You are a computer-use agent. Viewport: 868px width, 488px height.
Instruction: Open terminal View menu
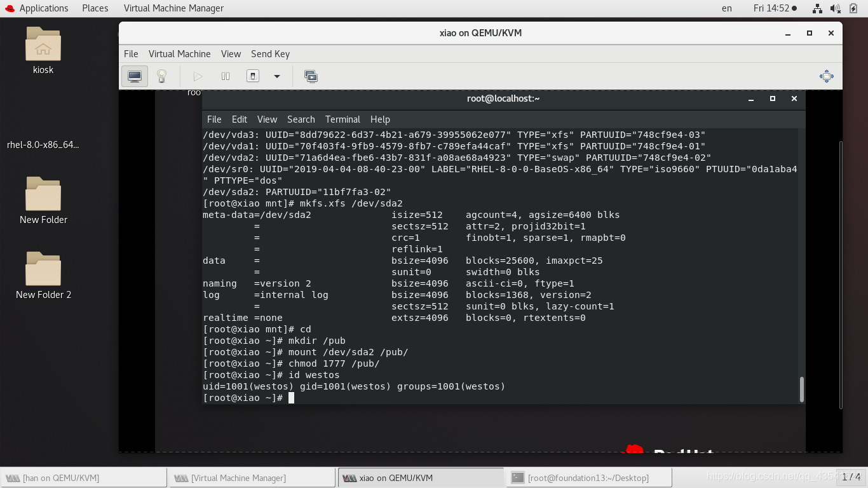[267, 119]
